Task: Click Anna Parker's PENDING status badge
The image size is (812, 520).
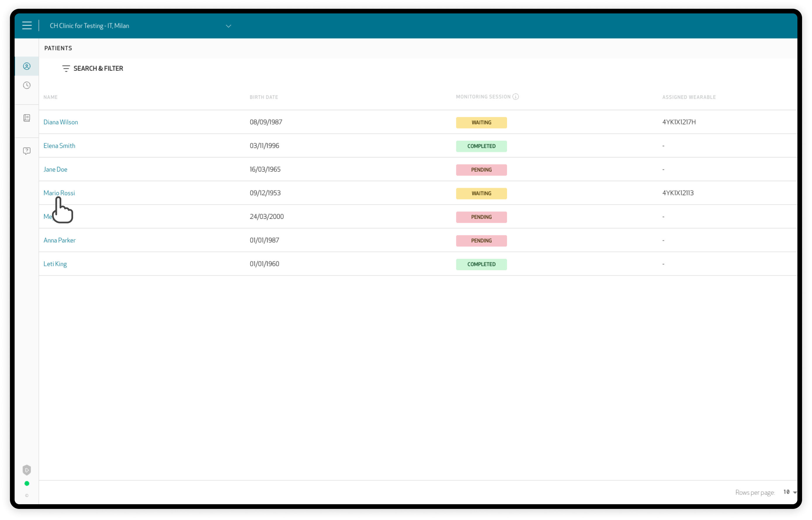Action: (x=481, y=241)
